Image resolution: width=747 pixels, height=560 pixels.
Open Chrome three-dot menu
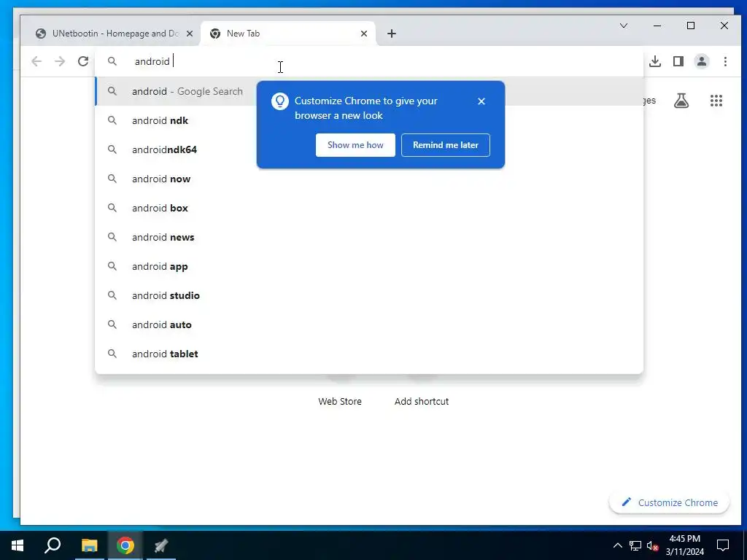[x=725, y=61]
